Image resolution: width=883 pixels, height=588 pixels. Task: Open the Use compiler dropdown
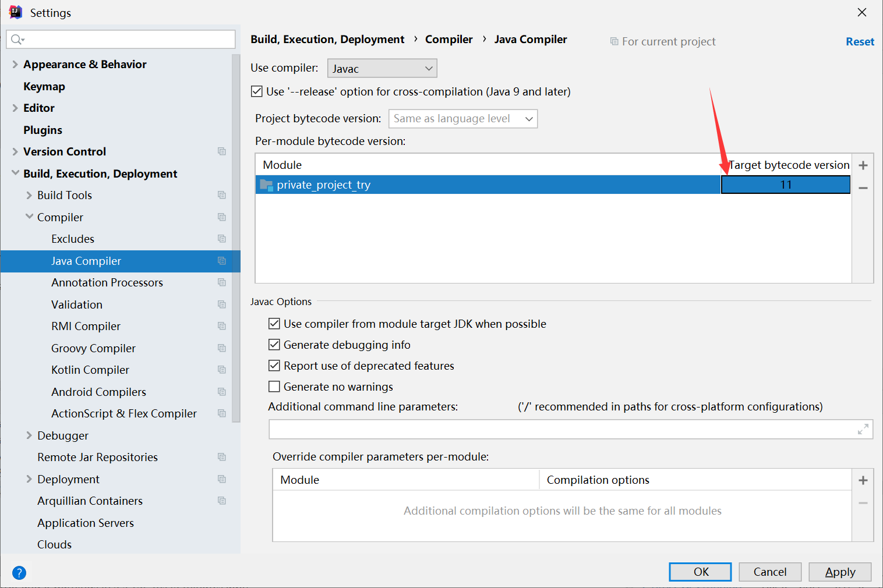click(x=382, y=68)
